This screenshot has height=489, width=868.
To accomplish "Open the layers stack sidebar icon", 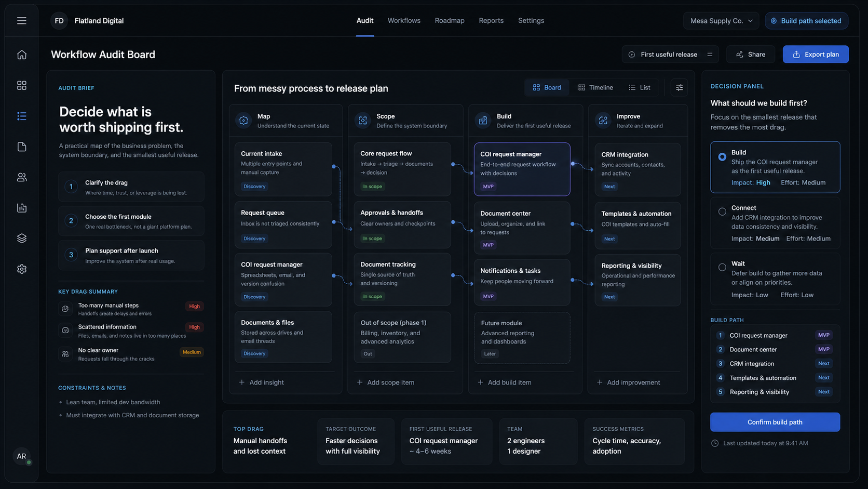I will 21,239.
